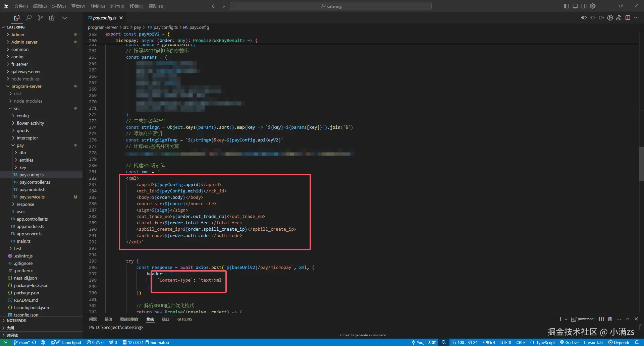Viewport: 644px width, 346px height.
Task: Toggle Go Live server
Action: (x=569, y=342)
